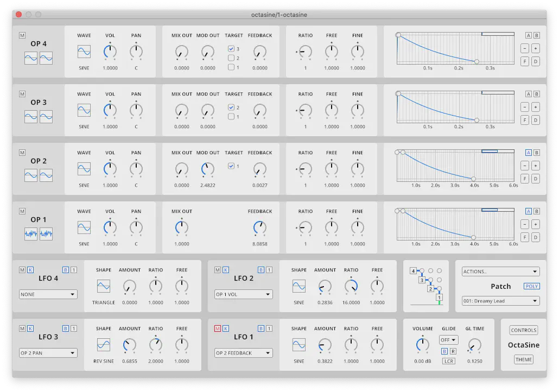Click the CONTROLS button

click(x=524, y=330)
